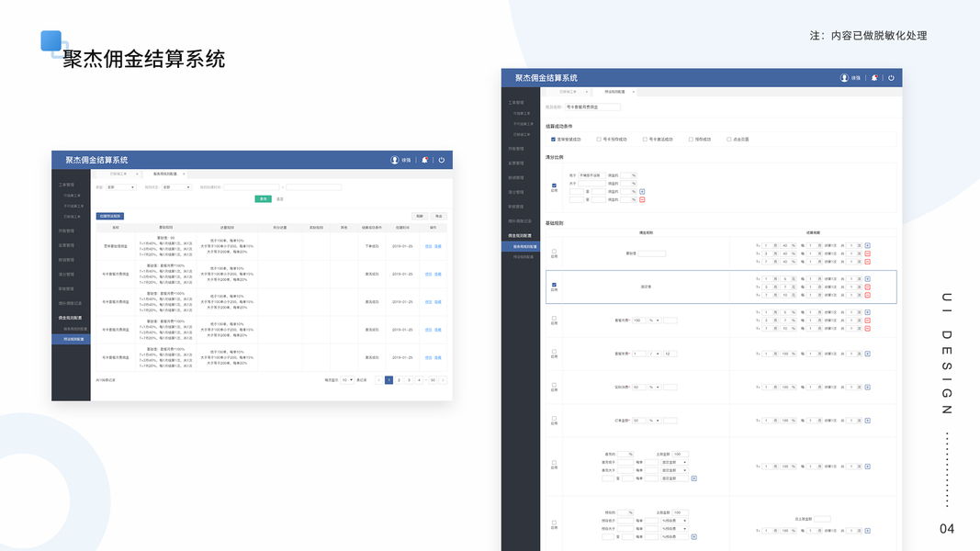Click the red minus icon on the 固定值 rule T+7 line

pyautogui.click(x=868, y=296)
